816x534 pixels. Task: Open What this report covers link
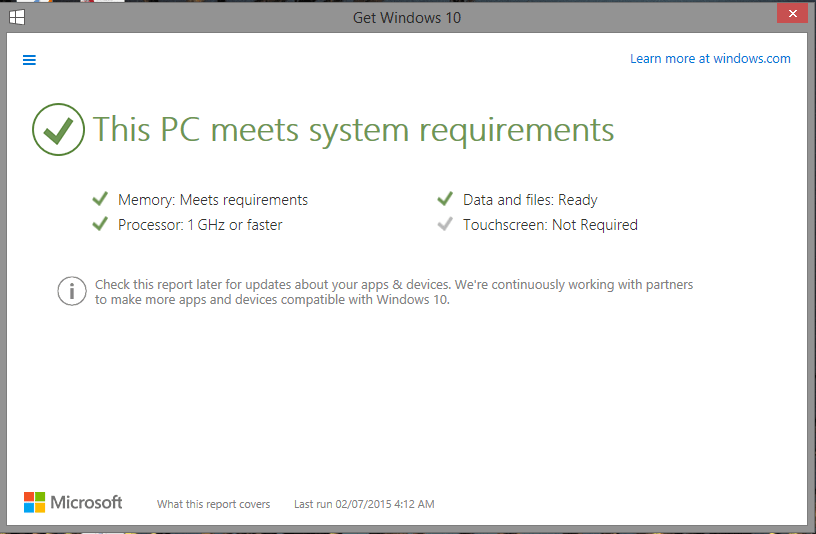[x=213, y=504]
